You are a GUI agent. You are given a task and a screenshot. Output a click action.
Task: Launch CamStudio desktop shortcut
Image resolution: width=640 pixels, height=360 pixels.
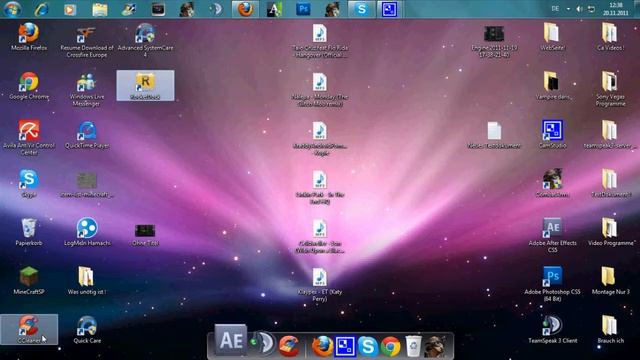pyautogui.click(x=552, y=134)
